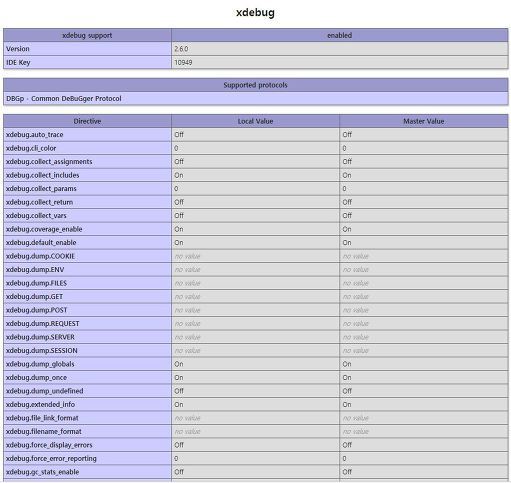The width and height of the screenshot is (511, 483).
Task: Click local 'no value' for xdebug.dump.COOKIE
Action: (187, 256)
